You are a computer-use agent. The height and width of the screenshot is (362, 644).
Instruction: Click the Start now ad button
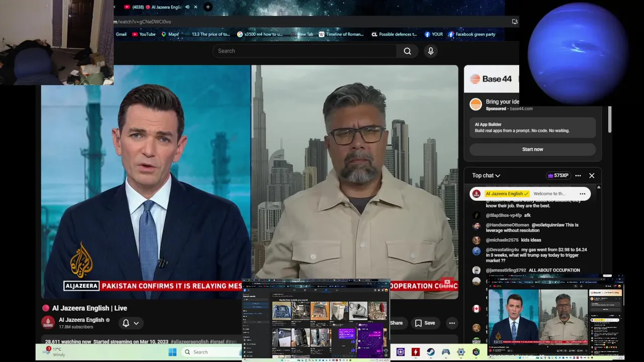(x=532, y=149)
